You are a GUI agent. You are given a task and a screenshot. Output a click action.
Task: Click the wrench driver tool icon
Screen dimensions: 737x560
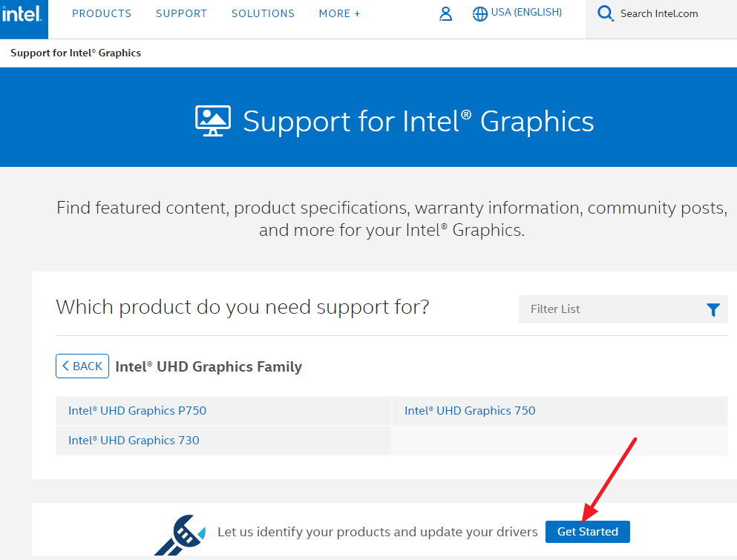coord(180,535)
